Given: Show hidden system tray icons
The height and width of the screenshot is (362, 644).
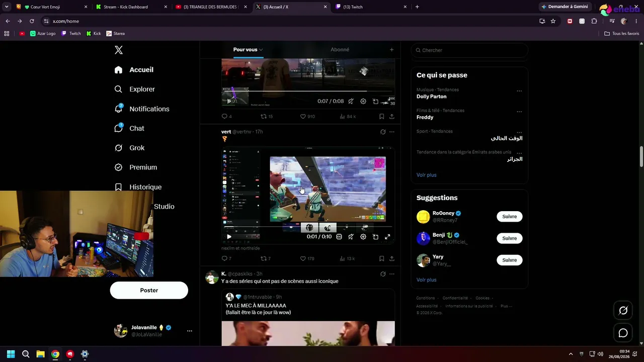Looking at the screenshot, I should [x=571, y=354].
